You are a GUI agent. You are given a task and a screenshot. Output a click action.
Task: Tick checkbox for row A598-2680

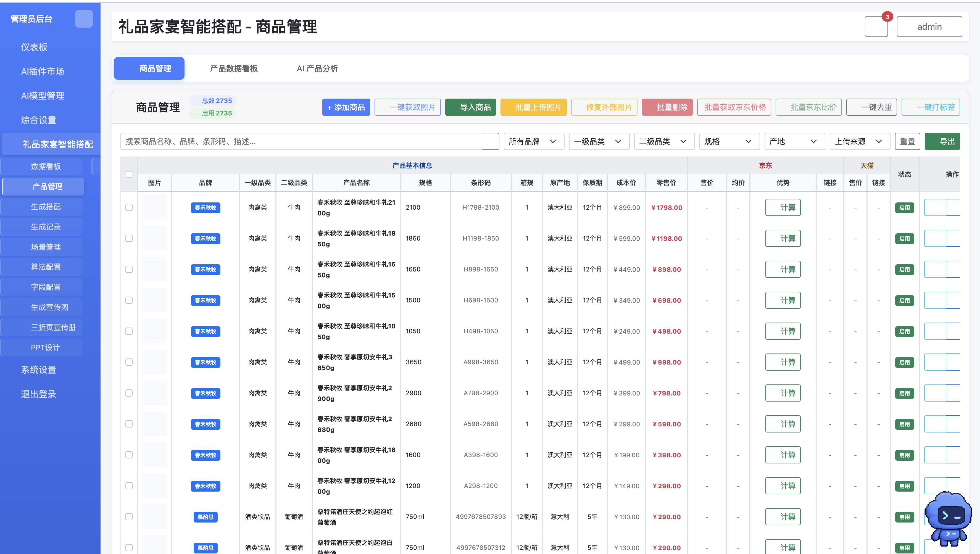coord(129,424)
